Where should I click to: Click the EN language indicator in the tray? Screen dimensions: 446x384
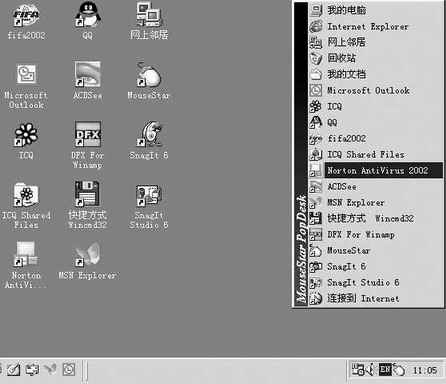point(385,369)
